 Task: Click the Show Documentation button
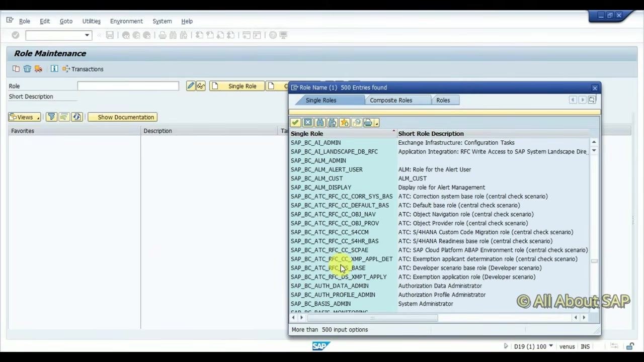[122, 117]
